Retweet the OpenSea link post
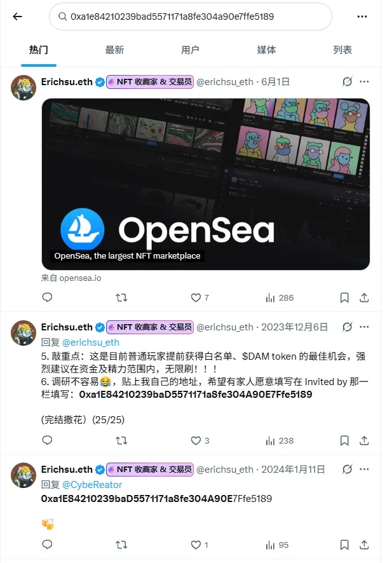This screenshot has height=563, width=392. (121, 297)
